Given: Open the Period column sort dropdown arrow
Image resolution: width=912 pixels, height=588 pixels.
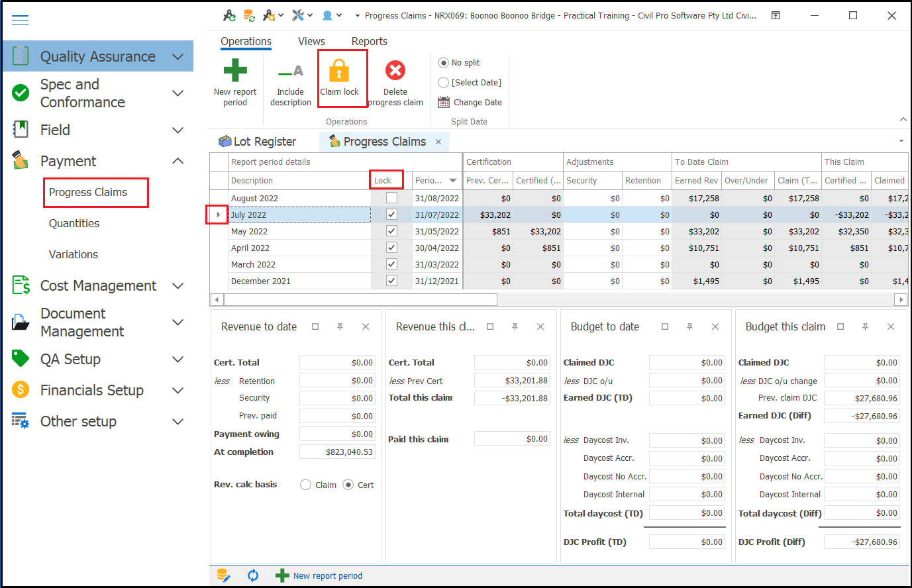Looking at the screenshot, I should [x=453, y=180].
